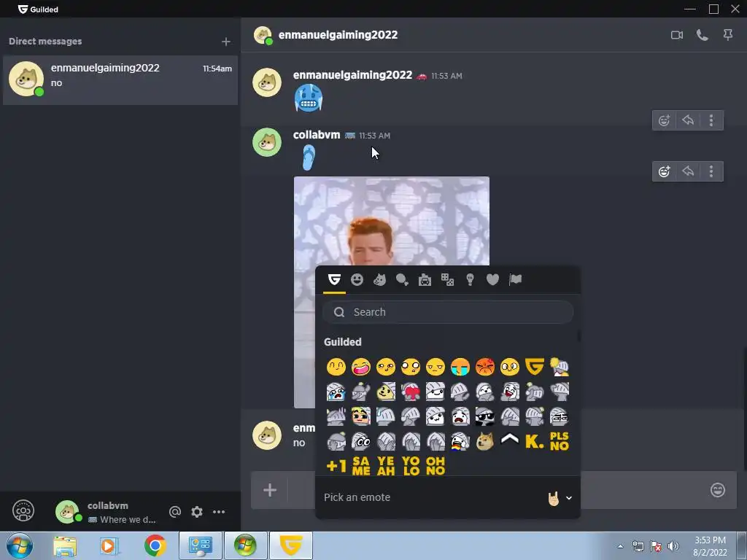Pick the 'K.' text emote
747x560 pixels.
pyautogui.click(x=535, y=441)
